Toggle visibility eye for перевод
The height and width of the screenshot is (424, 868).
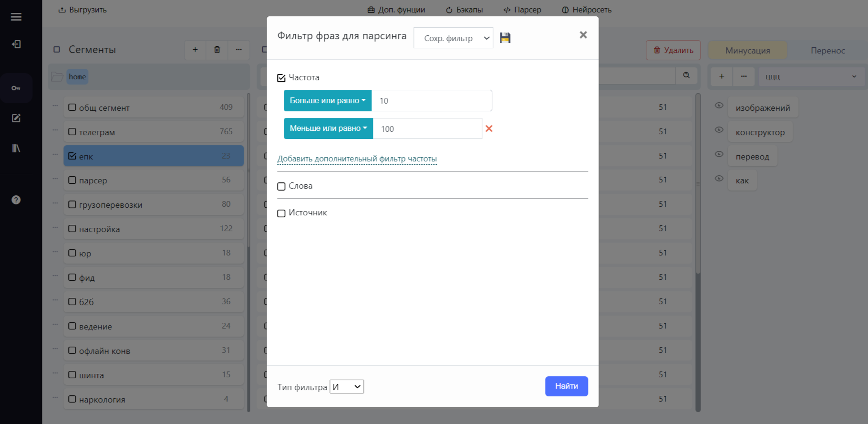tap(719, 154)
